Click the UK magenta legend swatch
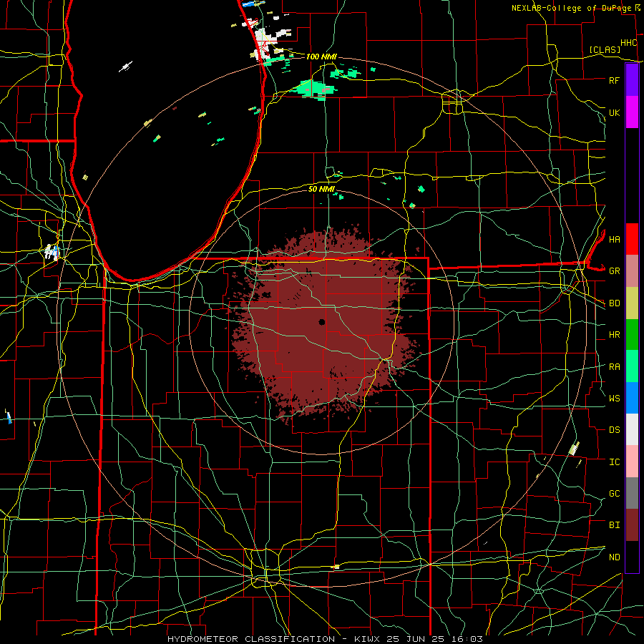 point(632,112)
